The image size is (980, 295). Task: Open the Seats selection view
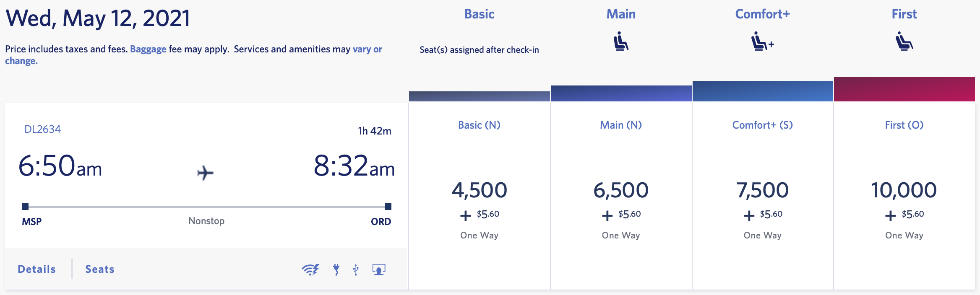point(99,269)
